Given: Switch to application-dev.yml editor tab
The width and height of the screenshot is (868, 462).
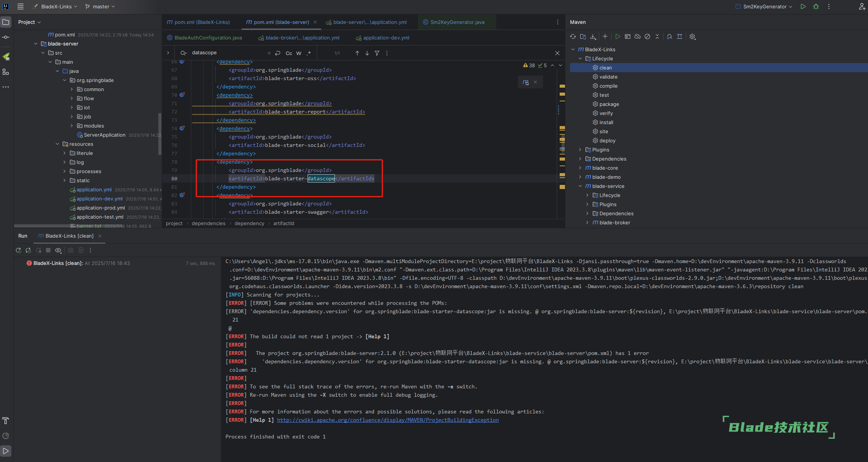Looking at the screenshot, I should pyautogui.click(x=386, y=38).
